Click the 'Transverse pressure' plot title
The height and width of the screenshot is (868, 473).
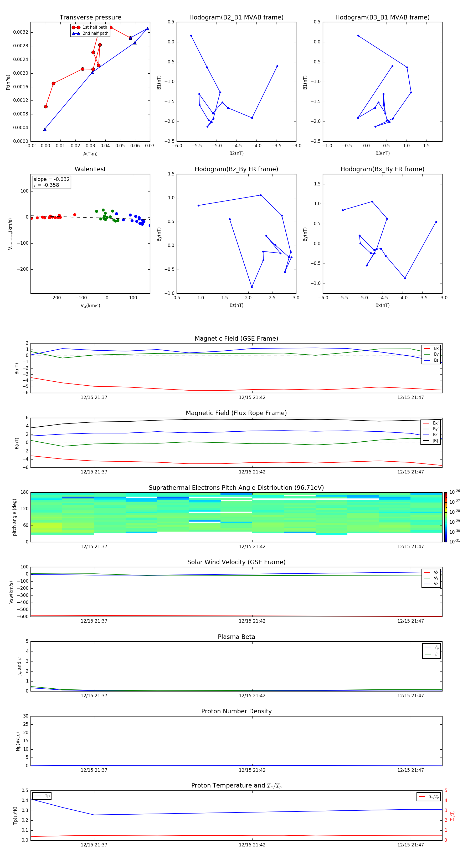pos(90,18)
